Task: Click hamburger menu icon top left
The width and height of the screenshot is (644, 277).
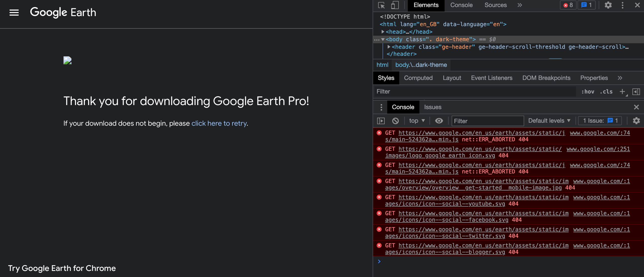Action: [14, 12]
